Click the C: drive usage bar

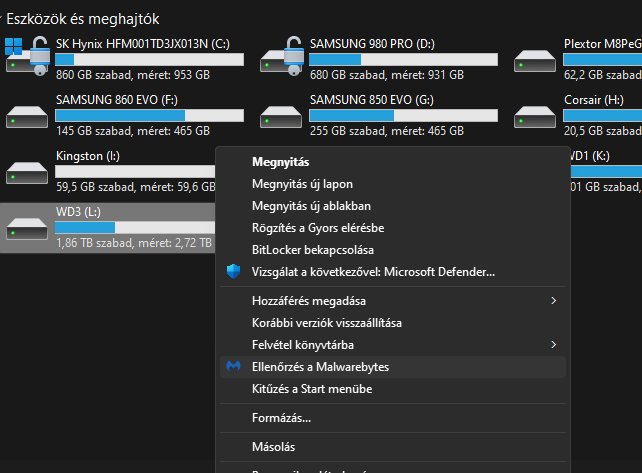tap(149, 59)
